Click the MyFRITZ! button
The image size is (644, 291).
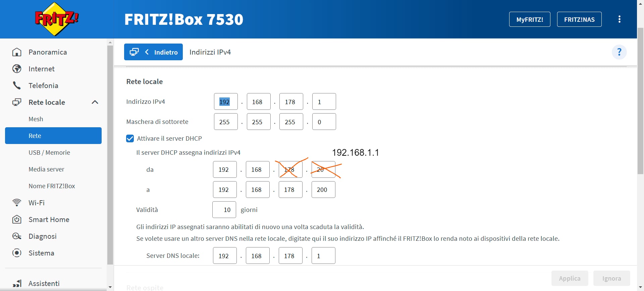tap(530, 19)
